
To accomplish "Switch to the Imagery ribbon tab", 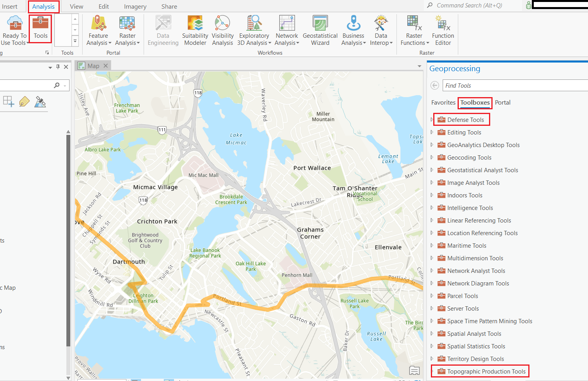I will [135, 6].
